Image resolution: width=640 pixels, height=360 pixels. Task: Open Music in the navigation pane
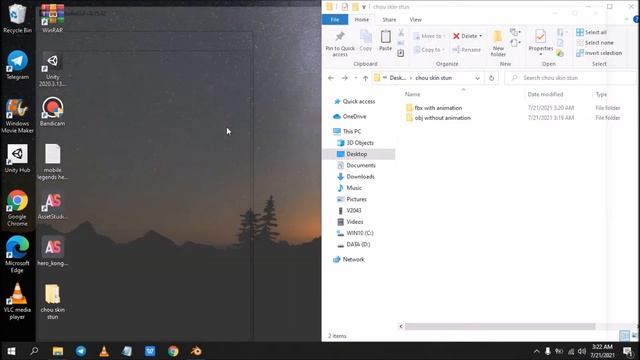pos(349,188)
